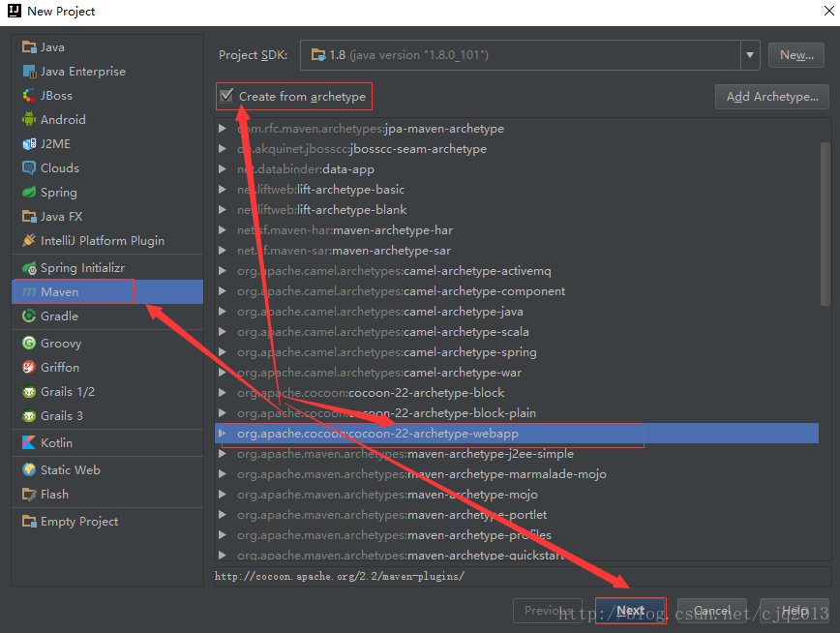Viewport: 840px width, 633px height.
Task: Toggle the Create from archetype checkbox
Action: pyautogui.click(x=226, y=96)
